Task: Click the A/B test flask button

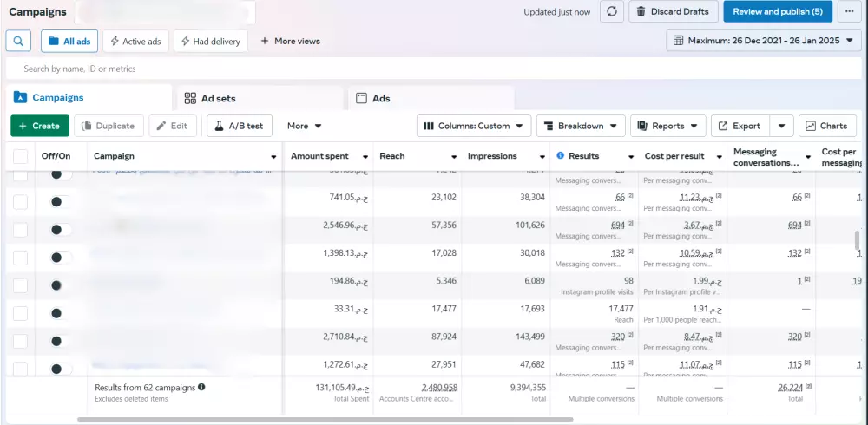Action: 238,126
